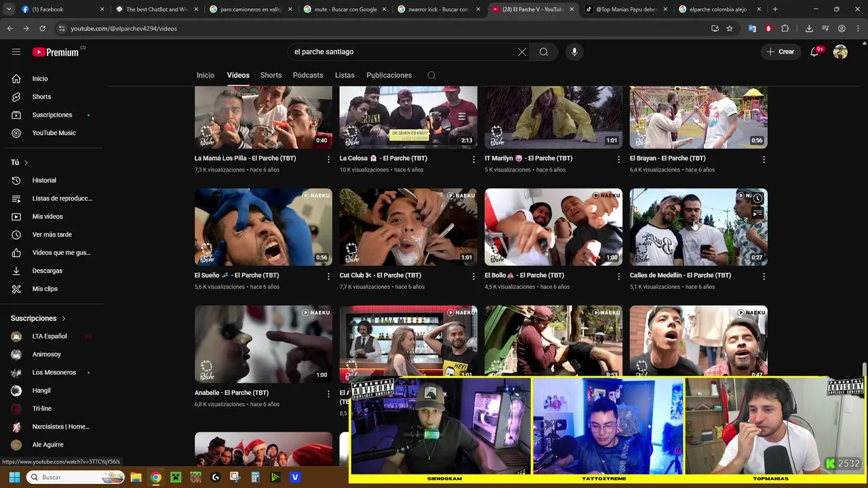Switch to the channel Inicio tab

click(x=205, y=75)
